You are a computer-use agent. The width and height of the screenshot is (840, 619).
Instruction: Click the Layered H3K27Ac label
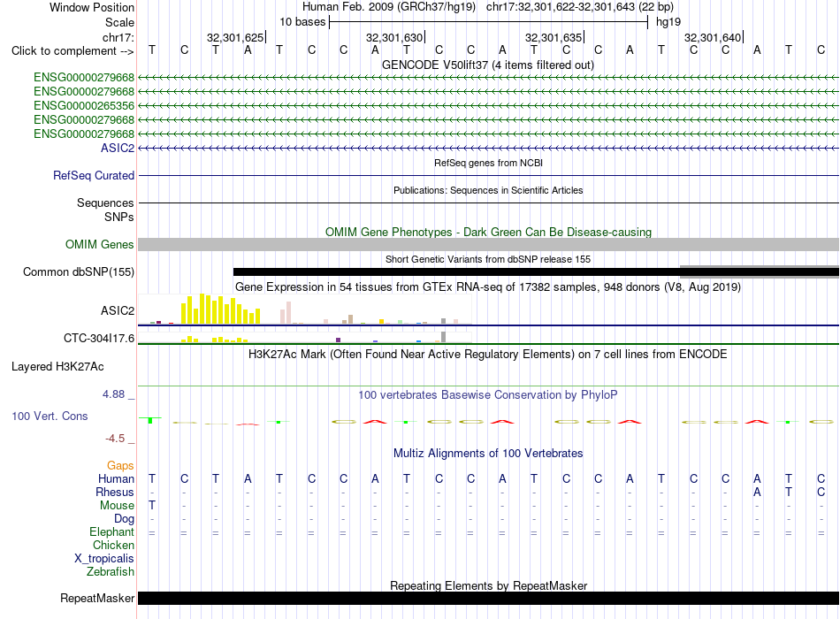pos(57,367)
